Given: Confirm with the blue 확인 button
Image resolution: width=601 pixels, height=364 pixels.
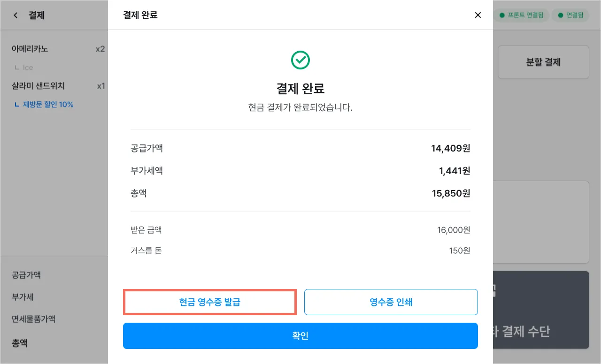Looking at the screenshot, I should (300, 336).
